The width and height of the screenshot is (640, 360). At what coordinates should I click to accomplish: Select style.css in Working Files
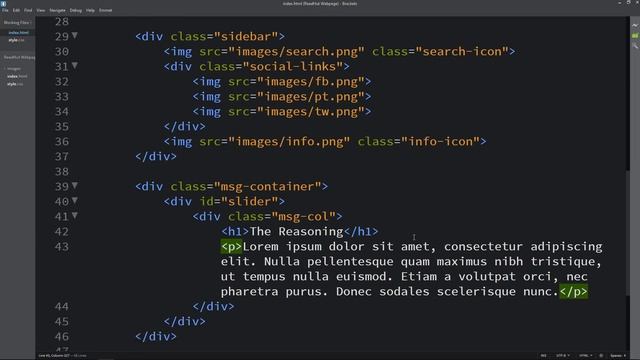coord(16,40)
